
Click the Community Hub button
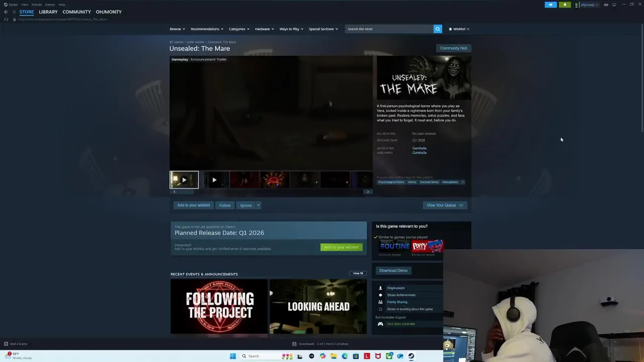[453, 48]
